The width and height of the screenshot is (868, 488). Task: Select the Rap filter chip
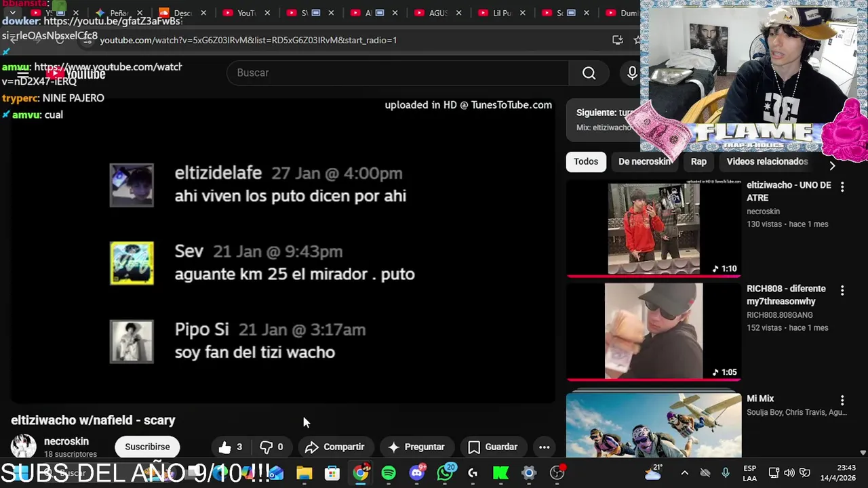pos(698,161)
